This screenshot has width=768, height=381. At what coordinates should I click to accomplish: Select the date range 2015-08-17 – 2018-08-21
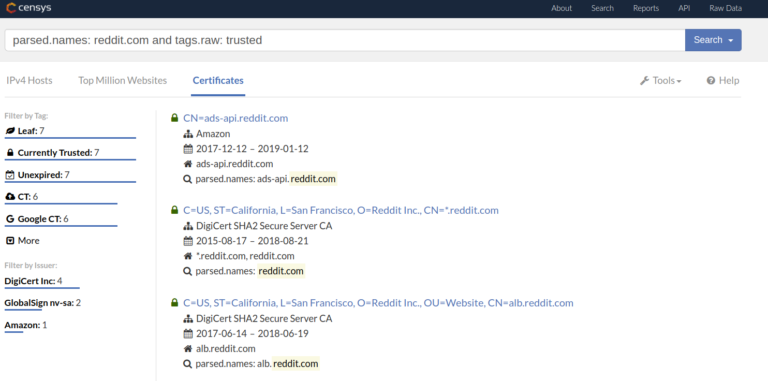(x=252, y=241)
